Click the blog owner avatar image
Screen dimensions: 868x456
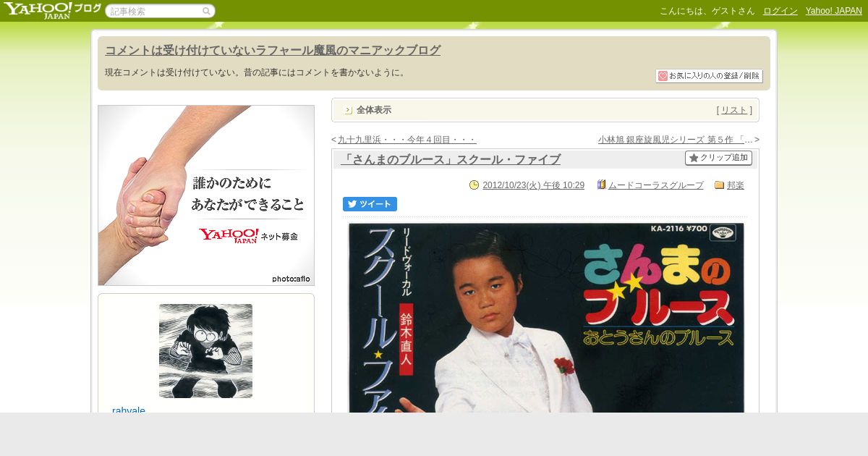pyautogui.click(x=205, y=351)
